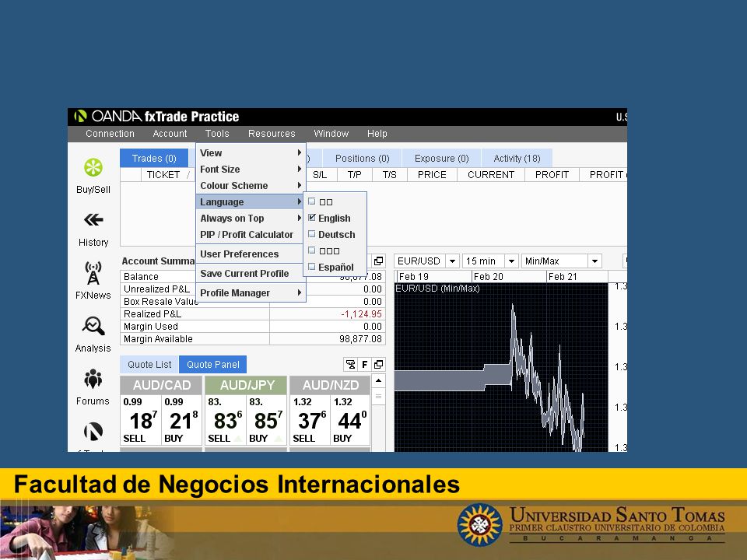The image size is (747, 560).
Task: Open the FXNews antenna icon
Action: (x=93, y=273)
